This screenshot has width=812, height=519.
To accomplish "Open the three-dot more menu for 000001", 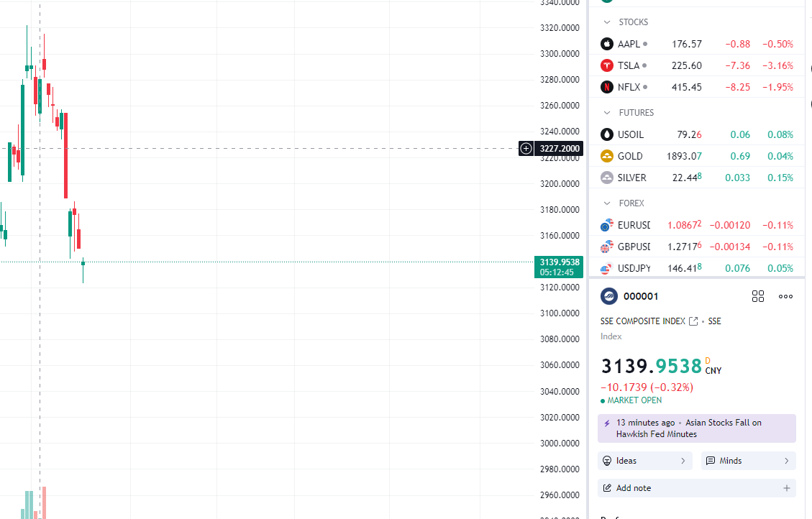I will pyautogui.click(x=785, y=296).
